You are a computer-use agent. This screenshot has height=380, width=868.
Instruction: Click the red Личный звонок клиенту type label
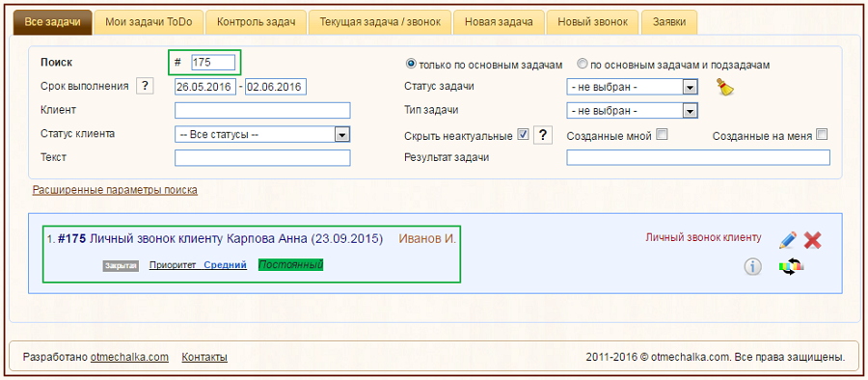click(x=703, y=237)
